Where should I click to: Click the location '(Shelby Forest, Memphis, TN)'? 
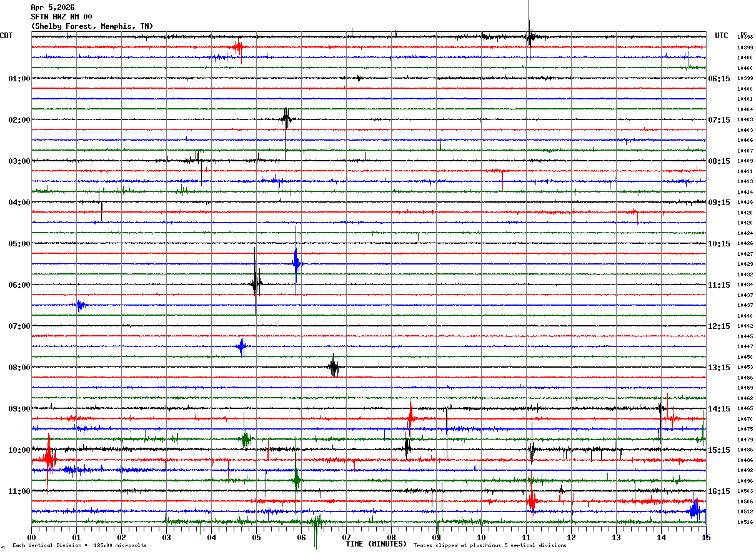point(92,26)
